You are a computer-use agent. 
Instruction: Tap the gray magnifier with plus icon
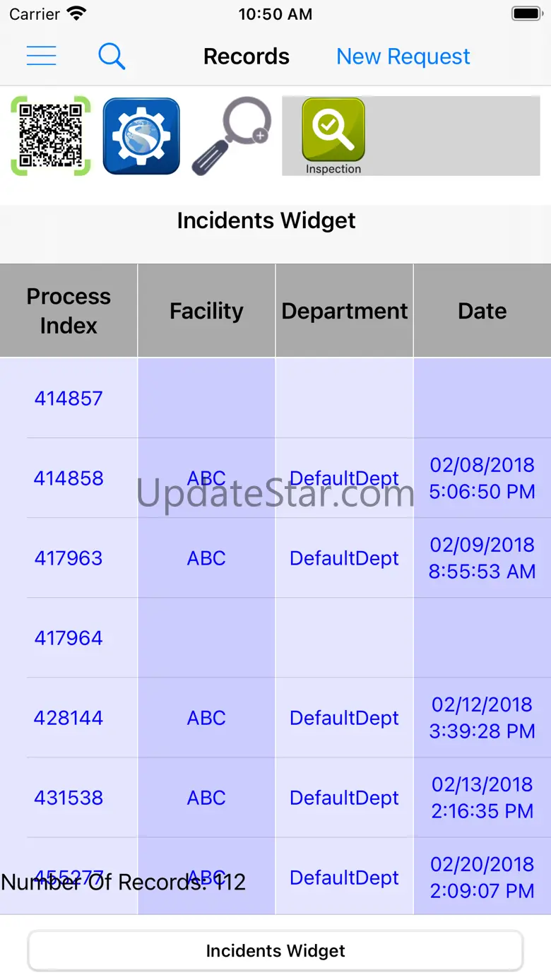point(231,136)
